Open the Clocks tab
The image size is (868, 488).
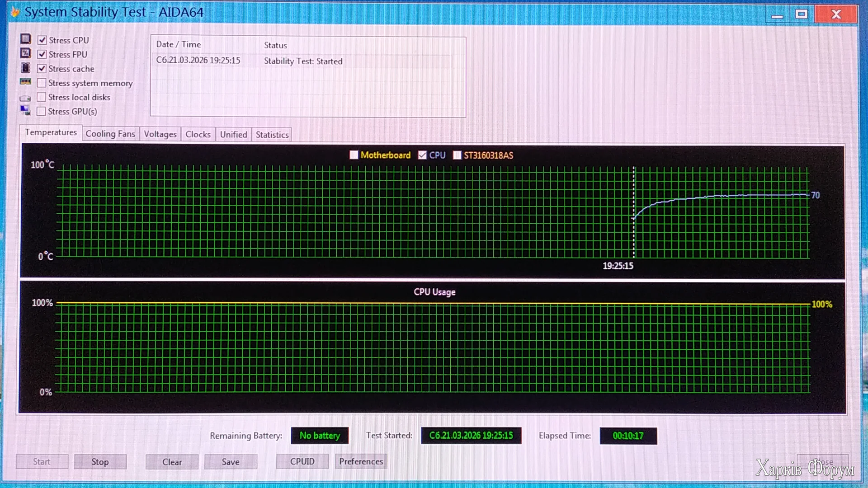198,134
